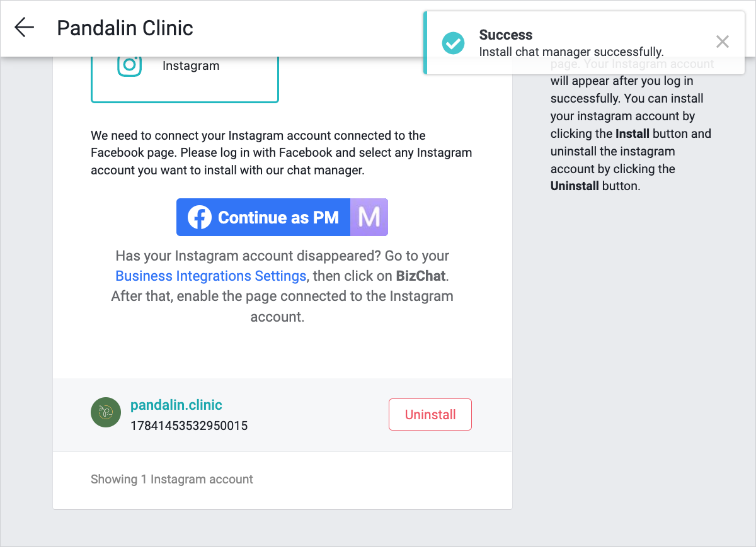Click the Facebook logo on the button
Image resolution: width=756 pixels, height=547 pixels.
(x=200, y=218)
